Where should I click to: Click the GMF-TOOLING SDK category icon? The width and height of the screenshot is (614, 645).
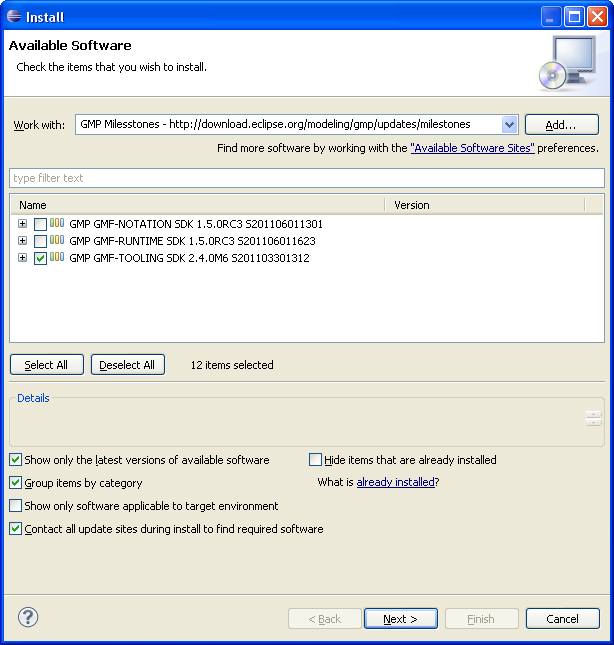[57, 257]
